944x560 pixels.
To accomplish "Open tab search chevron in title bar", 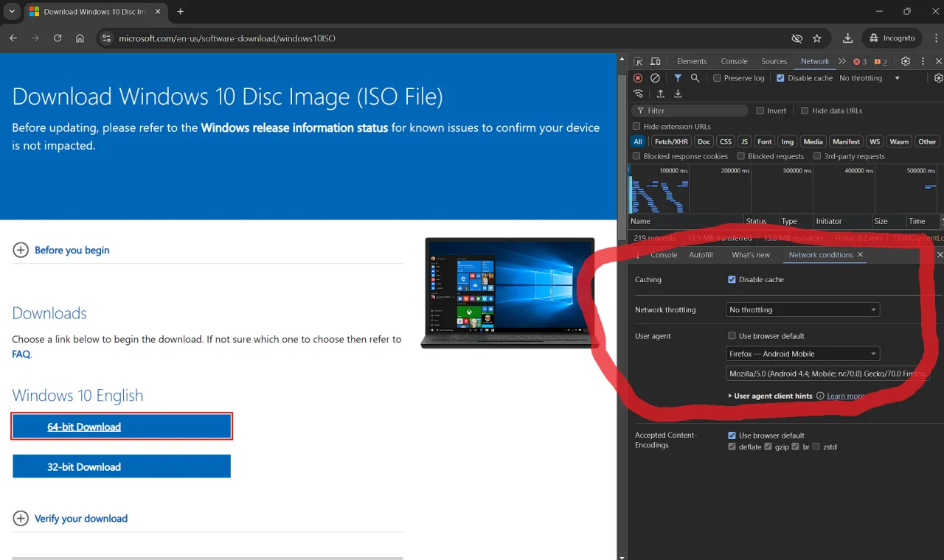I will pyautogui.click(x=12, y=12).
